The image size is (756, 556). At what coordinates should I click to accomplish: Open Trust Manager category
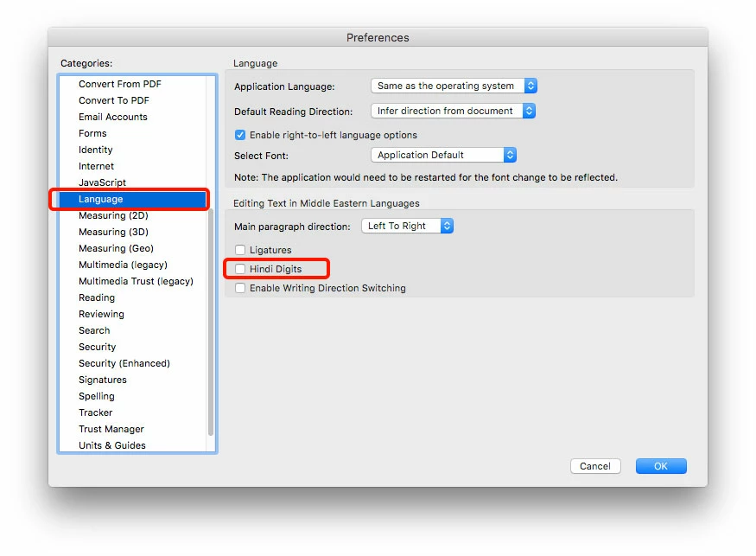(132, 429)
